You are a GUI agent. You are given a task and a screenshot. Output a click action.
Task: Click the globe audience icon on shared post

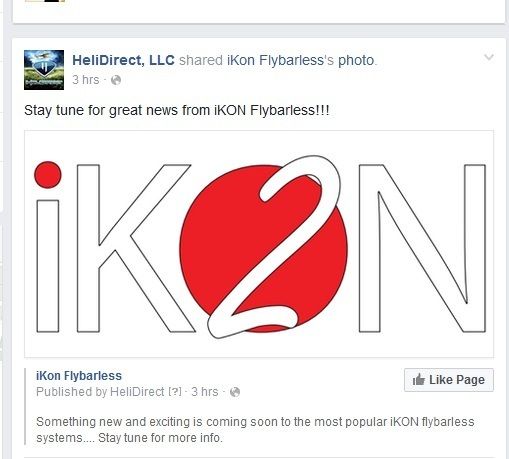pos(235,392)
